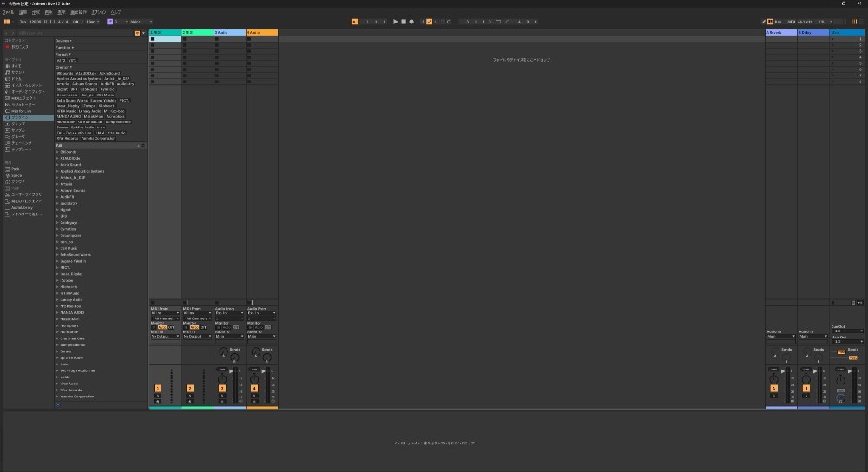Click the Stop button in transport
The height and width of the screenshot is (472, 868).
tap(404, 22)
